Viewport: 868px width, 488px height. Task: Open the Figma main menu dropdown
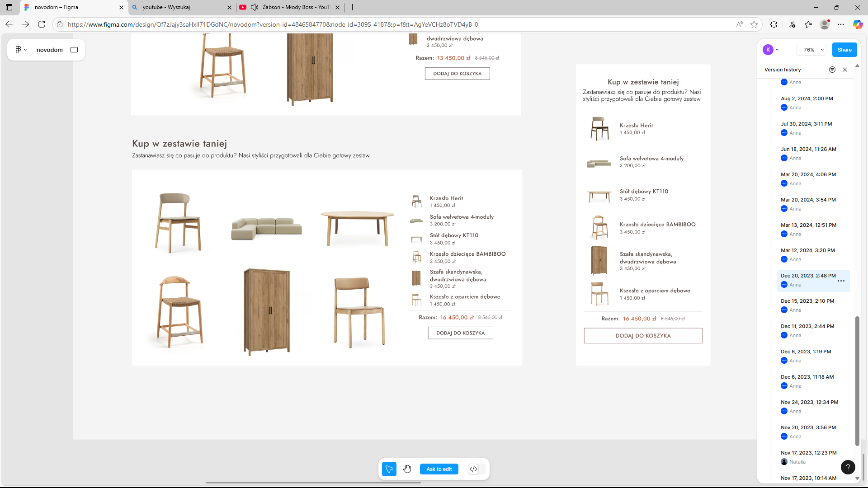(21, 50)
